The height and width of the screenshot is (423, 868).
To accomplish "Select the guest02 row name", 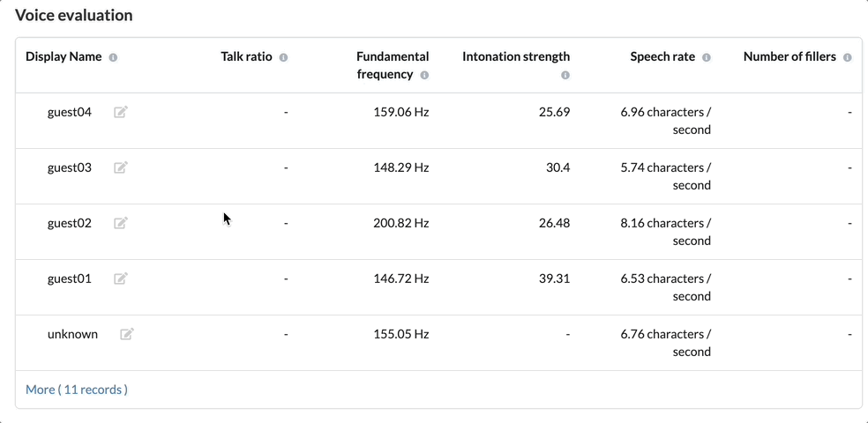I will (69, 223).
